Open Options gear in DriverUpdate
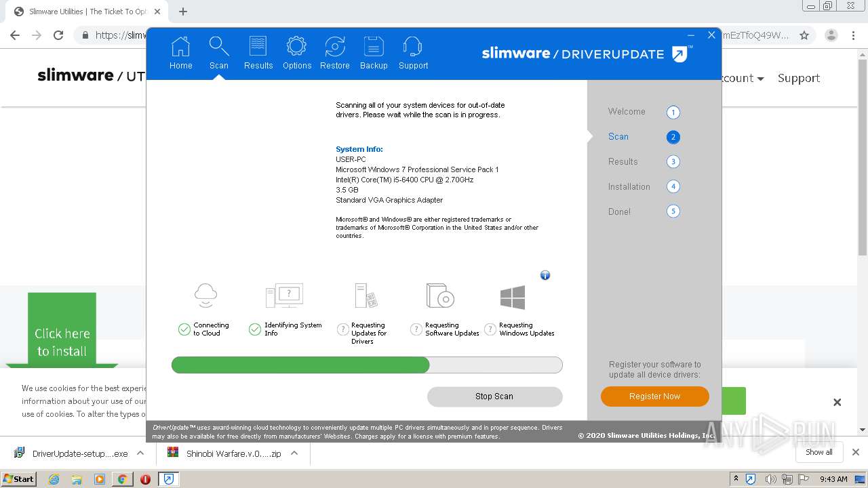Viewport: 868px width, 488px height. pyautogui.click(x=296, y=54)
